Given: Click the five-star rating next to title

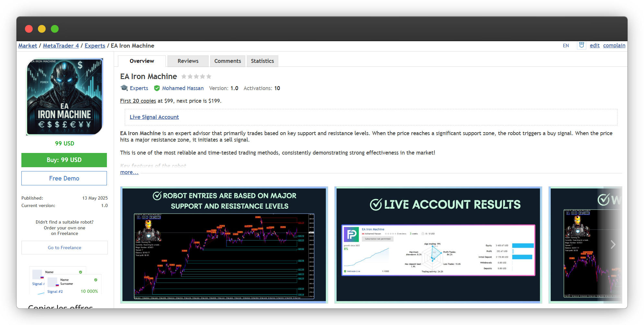Looking at the screenshot, I should 196,76.
